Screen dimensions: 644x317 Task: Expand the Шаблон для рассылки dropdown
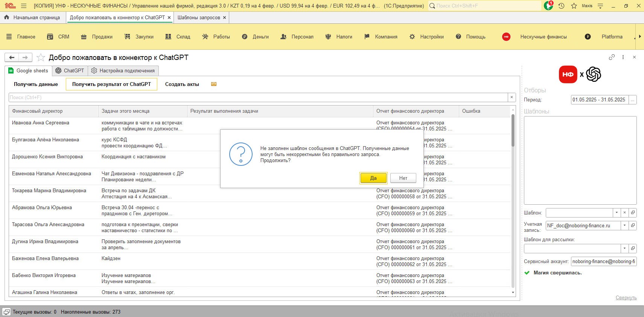tap(624, 248)
